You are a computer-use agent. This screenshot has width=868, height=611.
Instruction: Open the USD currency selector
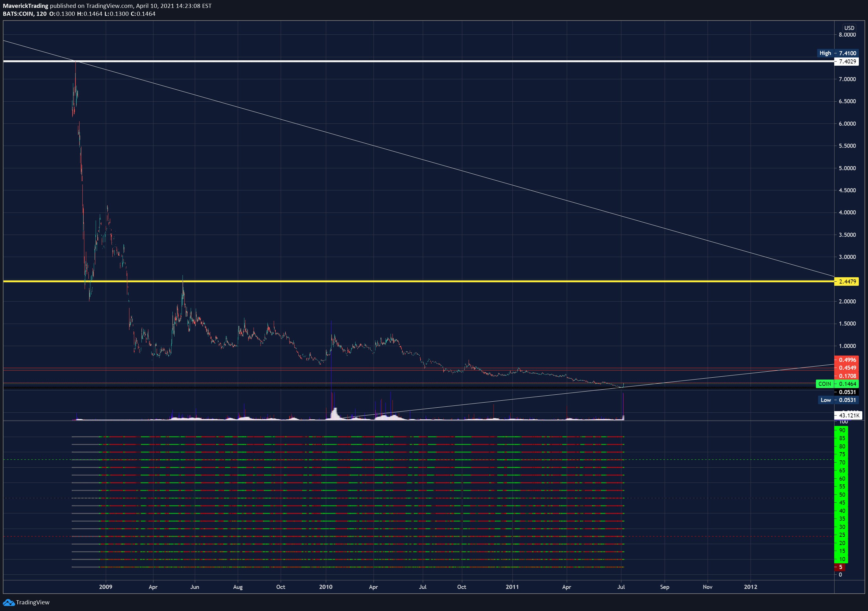click(x=849, y=28)
